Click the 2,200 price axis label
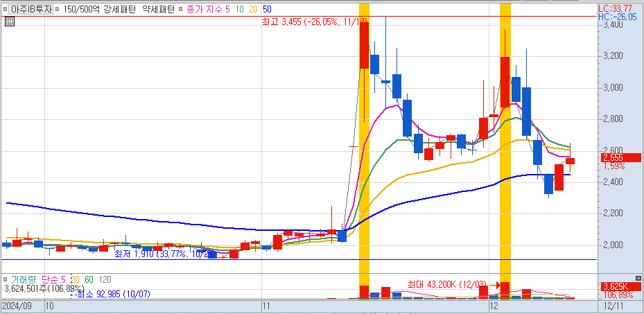The image size is (644, 314). pos(613,213)
